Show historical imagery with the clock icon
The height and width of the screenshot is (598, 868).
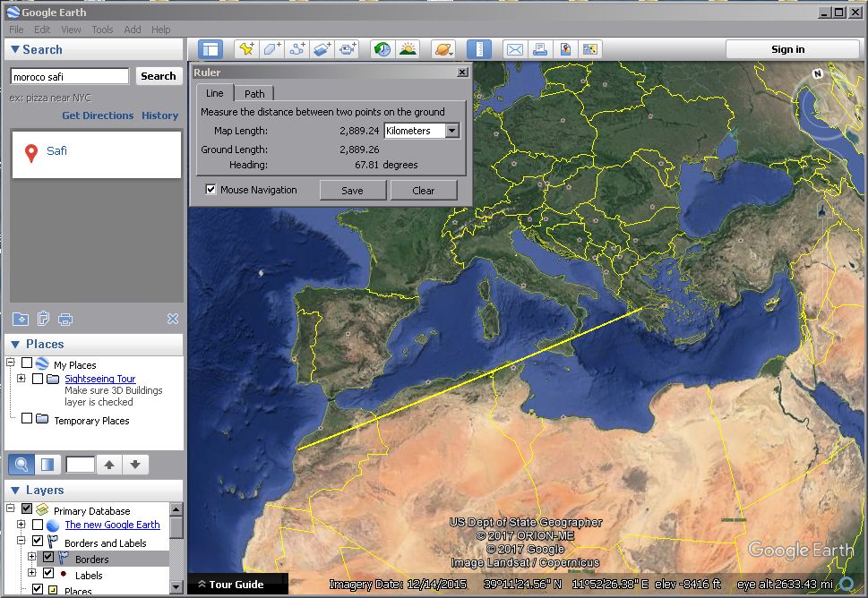click(x=382, y=49)
